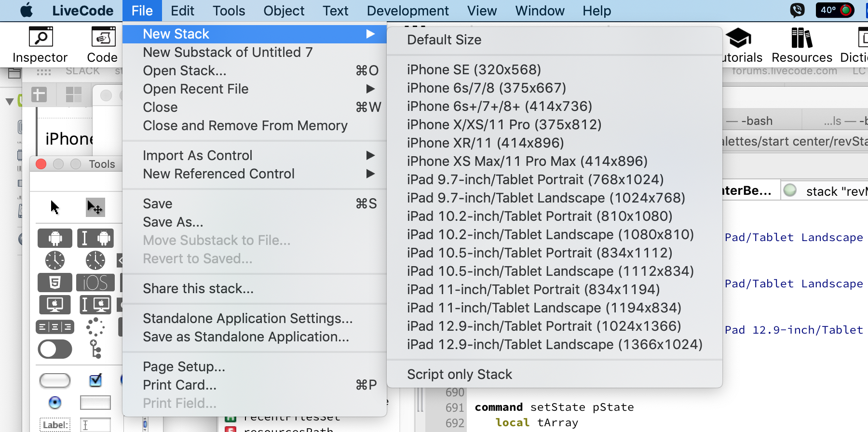Screen dimensions: 868x432
Task: Pick the iOS native button widget
Action: click(95, 283)
